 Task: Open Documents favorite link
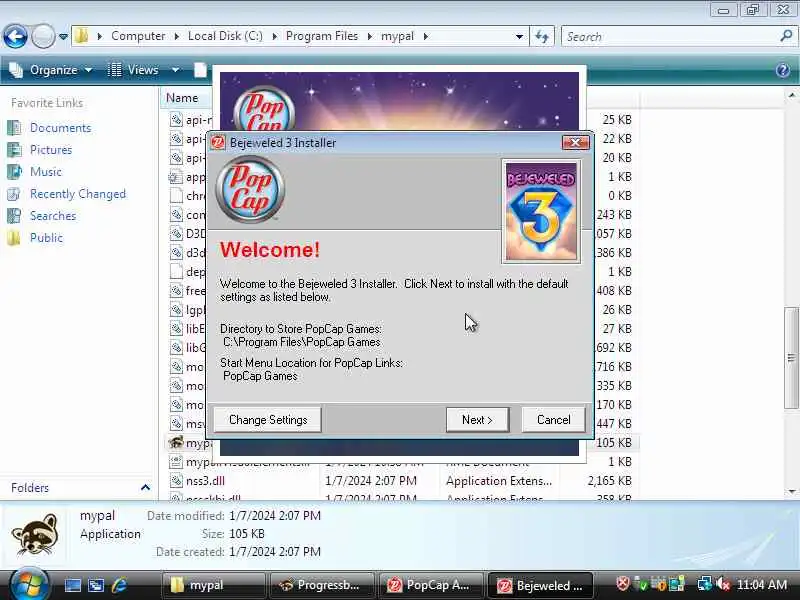pos(60,128)
